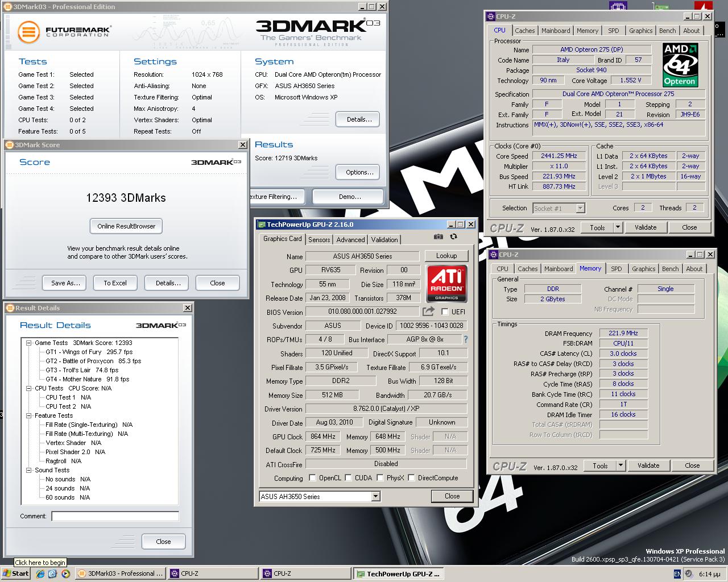This screenshot has width=728, height=582.
Task: Toggle the PhysX computing checkbox
Action: tap(380, 478)
